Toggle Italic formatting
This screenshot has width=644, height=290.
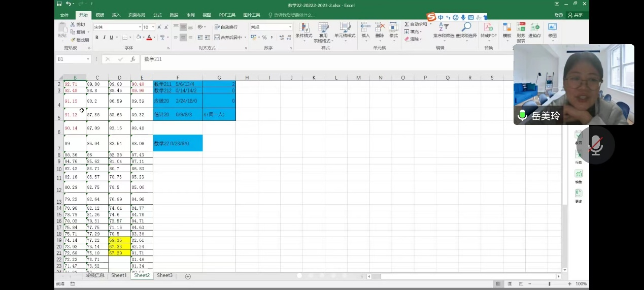[x=104, y=37]
